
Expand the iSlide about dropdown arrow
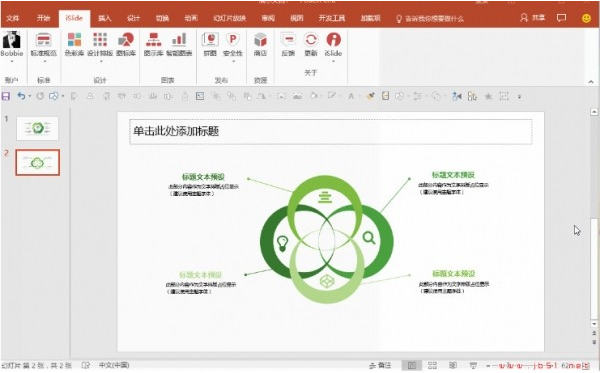pyautogui.click(x=333, y=61)
